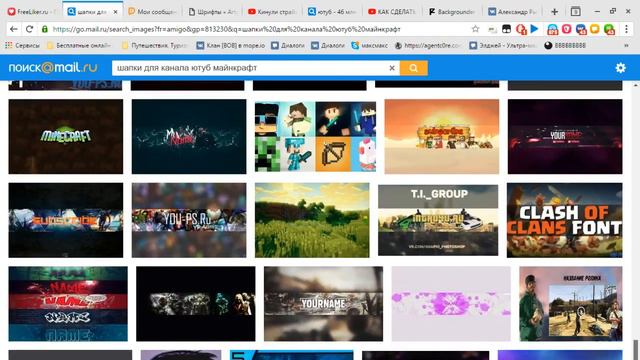Screen dimensions: 640x360
Task: Click the поиск@mail.ru logo
Action: (53, 68)
